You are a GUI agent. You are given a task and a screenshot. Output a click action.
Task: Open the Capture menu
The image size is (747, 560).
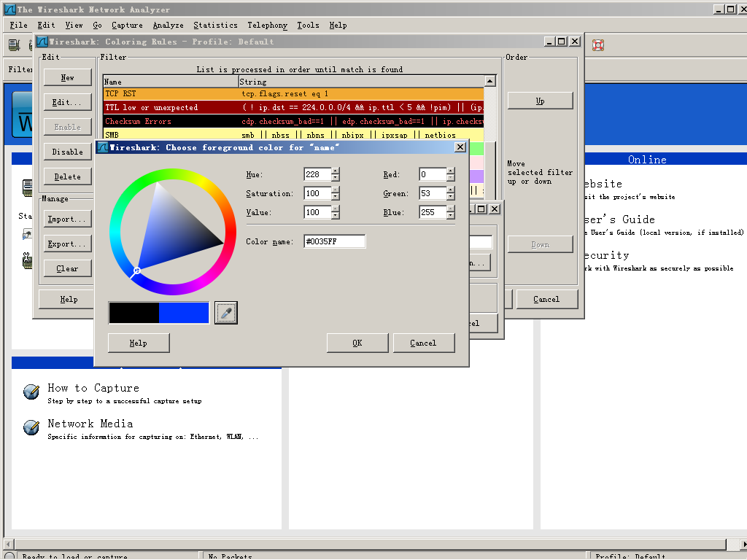(127, 26)
